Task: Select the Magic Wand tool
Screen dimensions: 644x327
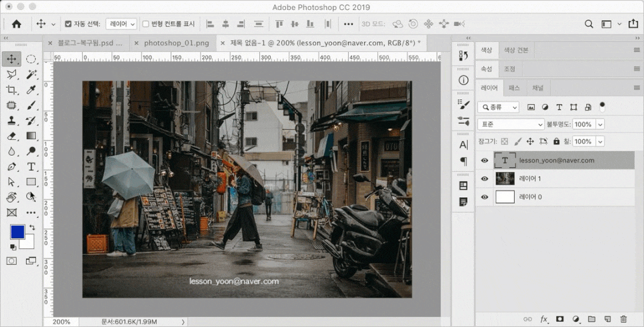Action: (31, 75)
